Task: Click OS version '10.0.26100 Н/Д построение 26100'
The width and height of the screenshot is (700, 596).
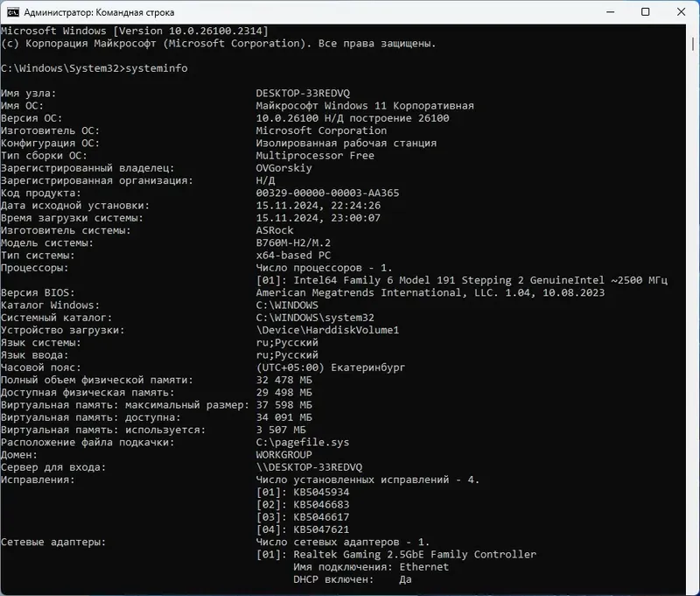Action: point(353,118)
